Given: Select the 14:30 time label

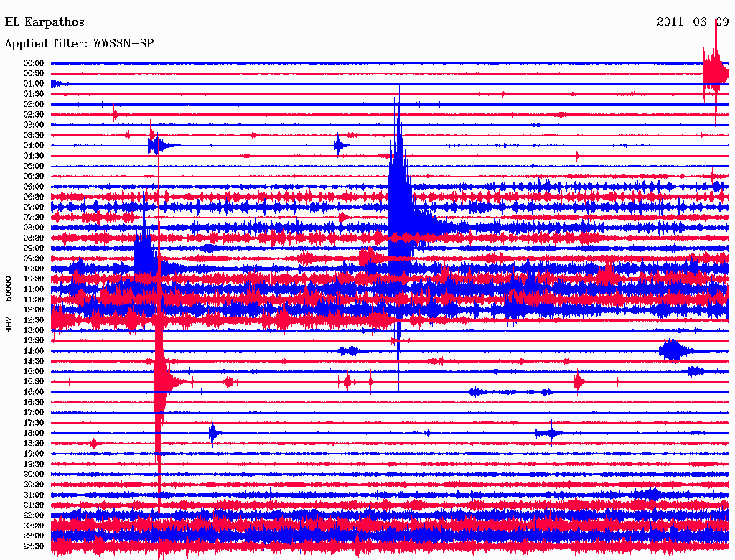Looking at the screenshot, I should click(x=33, y=361).
